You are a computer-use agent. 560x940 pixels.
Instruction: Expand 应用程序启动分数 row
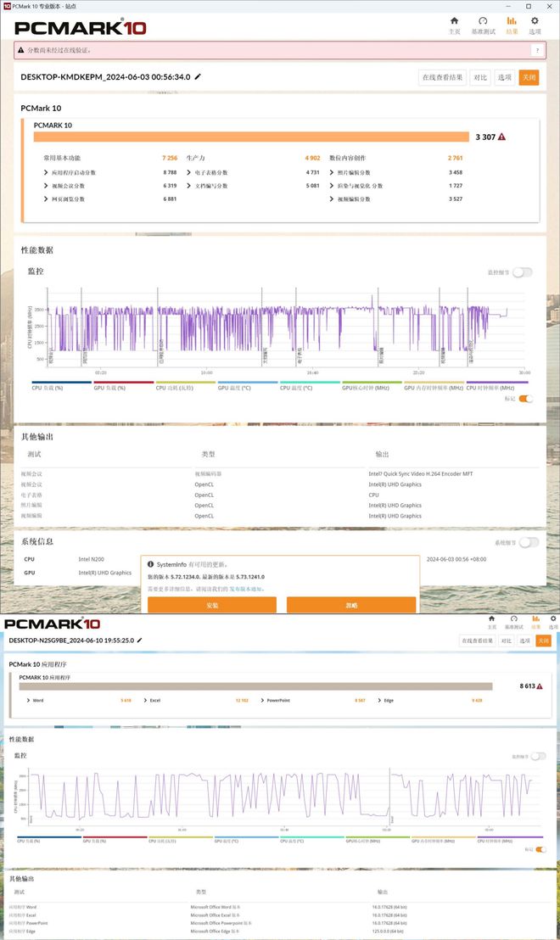(x=46, y=173)
